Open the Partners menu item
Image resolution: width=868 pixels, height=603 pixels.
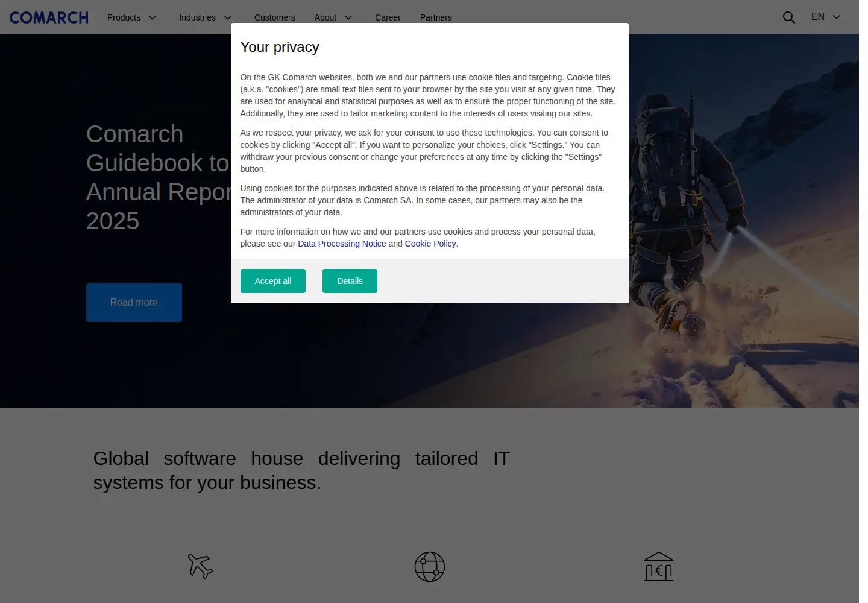pyautogui.click(x=436, y=17)
